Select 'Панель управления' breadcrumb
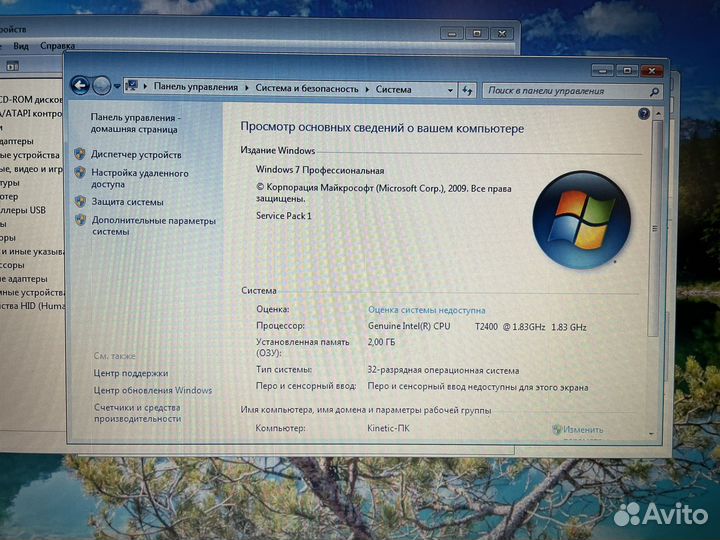This screenshot has width=720, height=540. 196,87
